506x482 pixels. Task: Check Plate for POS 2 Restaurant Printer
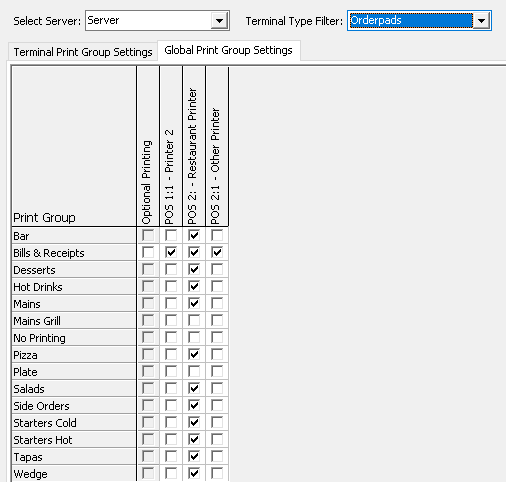pos(194,371)
